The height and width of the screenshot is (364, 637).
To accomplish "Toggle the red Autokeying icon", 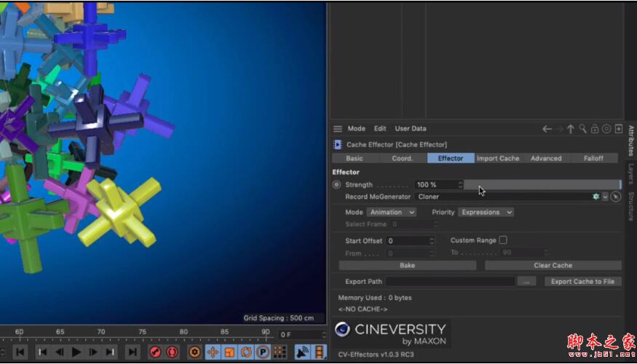I will 172,352.
